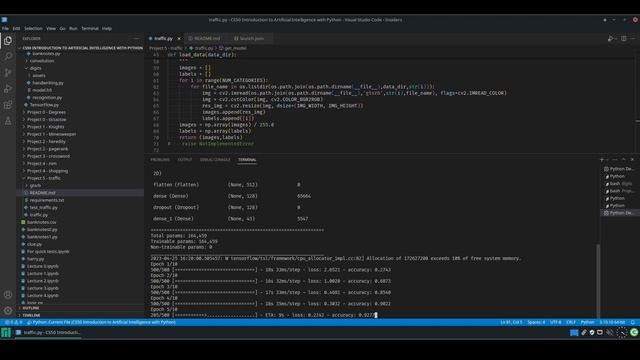The image size is (640, 360).
Task: Click the clipboard pen tray icon
Action: [584, 333]
